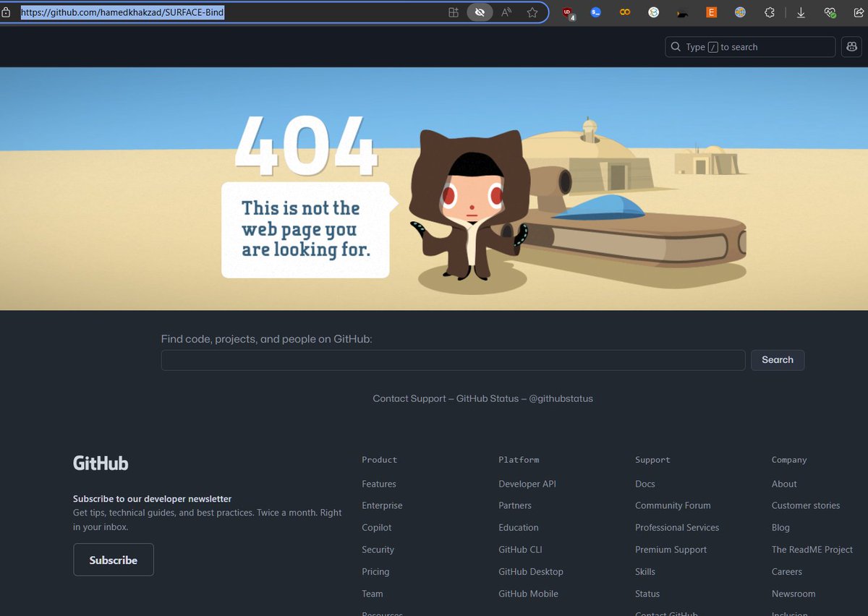The image size is (868, 616).
Task: Open the Status footer link under Support
Action: pyautogui.click(x=647, y=594)
